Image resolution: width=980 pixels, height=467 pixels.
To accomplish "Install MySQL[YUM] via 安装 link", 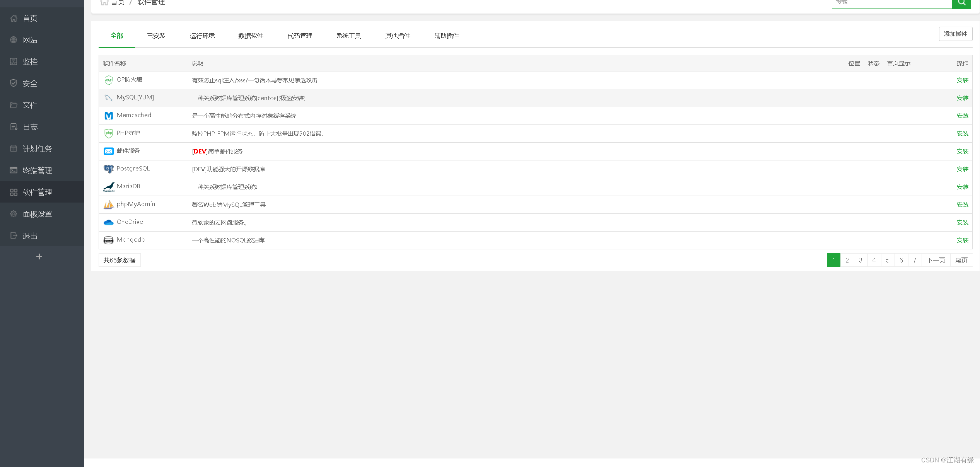I will pos(962,98).
